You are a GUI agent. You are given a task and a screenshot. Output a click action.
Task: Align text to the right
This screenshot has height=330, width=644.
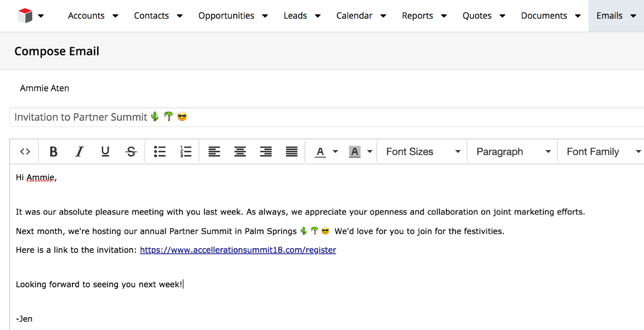click(266, 152)
